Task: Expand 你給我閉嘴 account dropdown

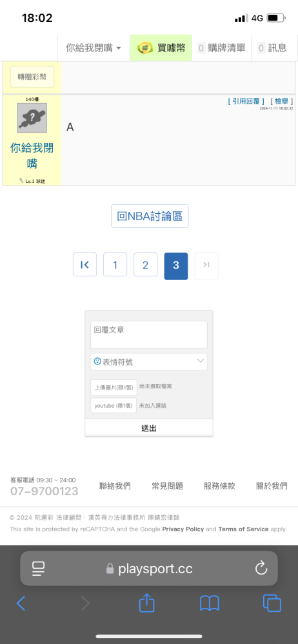Action: [94, 48]
